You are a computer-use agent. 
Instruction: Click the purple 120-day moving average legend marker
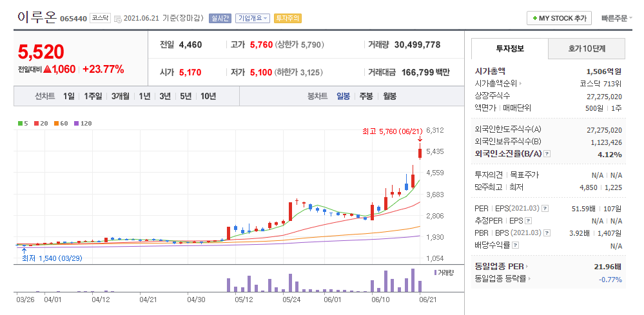click(x=76, y=124)
